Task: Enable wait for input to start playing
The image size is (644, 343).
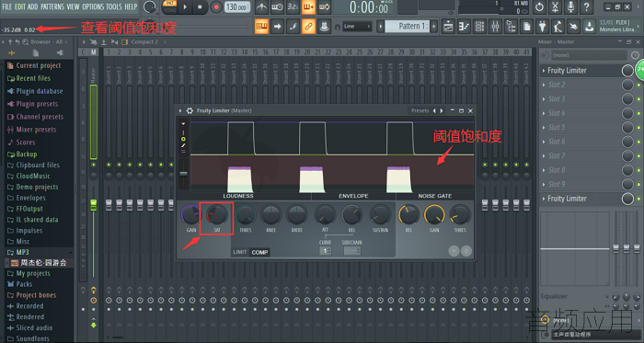Action: coord(277,6)
